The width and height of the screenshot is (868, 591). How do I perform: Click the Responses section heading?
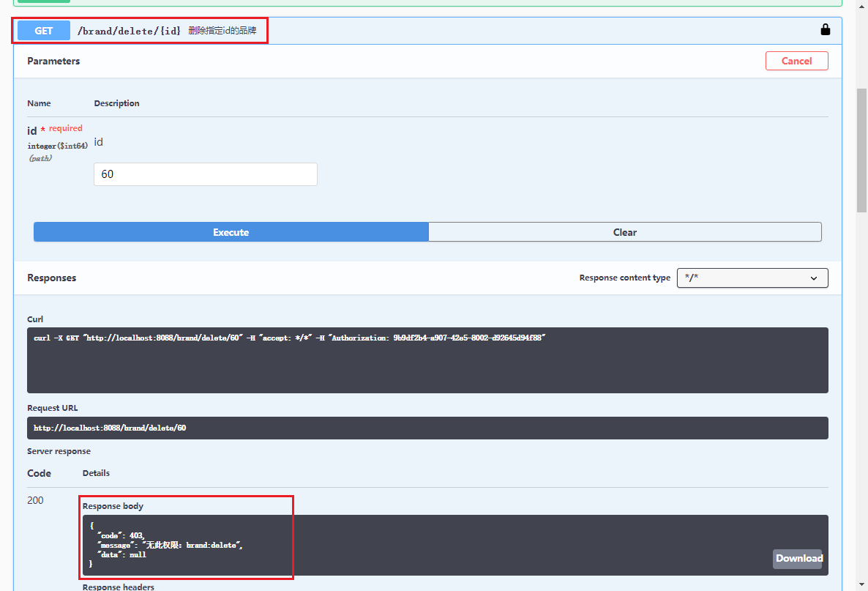[x=52, y=278]
